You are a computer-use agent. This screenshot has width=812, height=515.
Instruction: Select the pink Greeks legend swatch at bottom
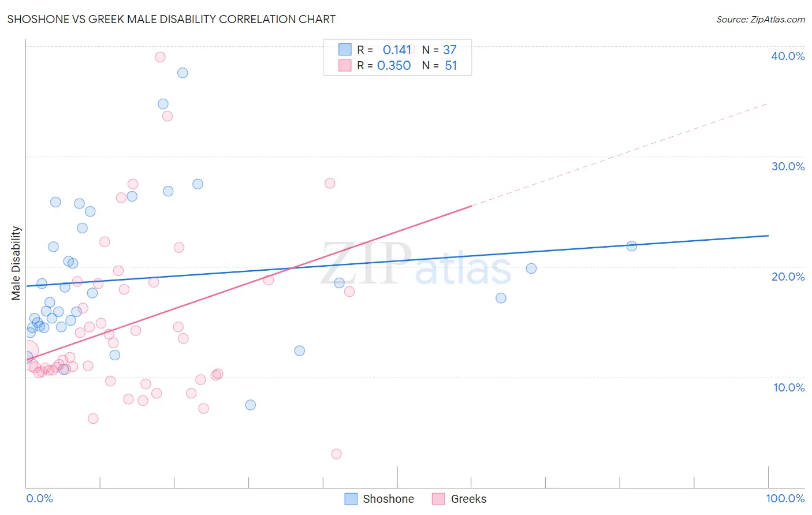[438, 499]
